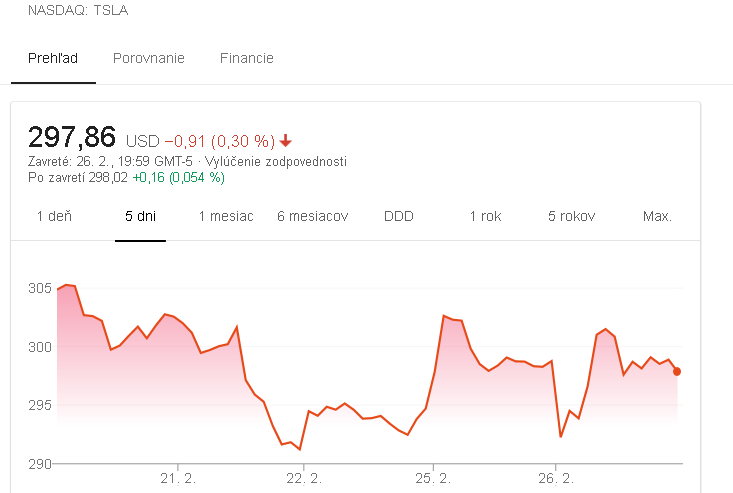Click the 297,86 stock price
The height and width of the screenshot is (493, 733).
tap(72, 137)
